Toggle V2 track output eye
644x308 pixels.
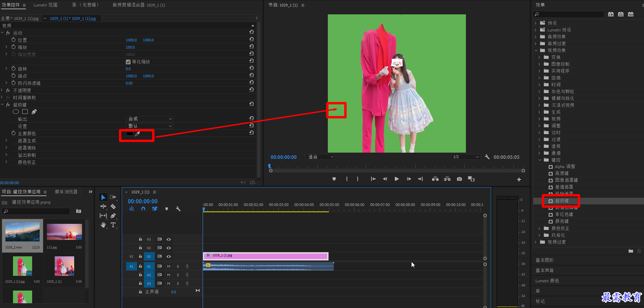pos(169,248)
